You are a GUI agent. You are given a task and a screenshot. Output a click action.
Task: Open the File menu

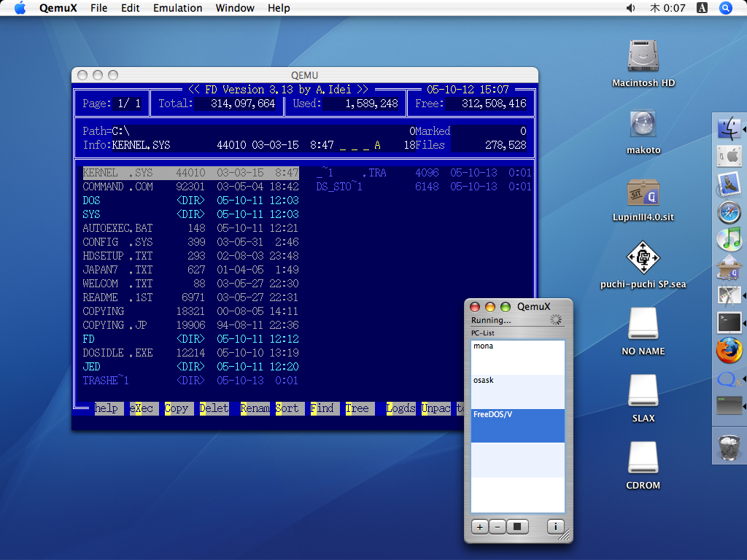98,8
